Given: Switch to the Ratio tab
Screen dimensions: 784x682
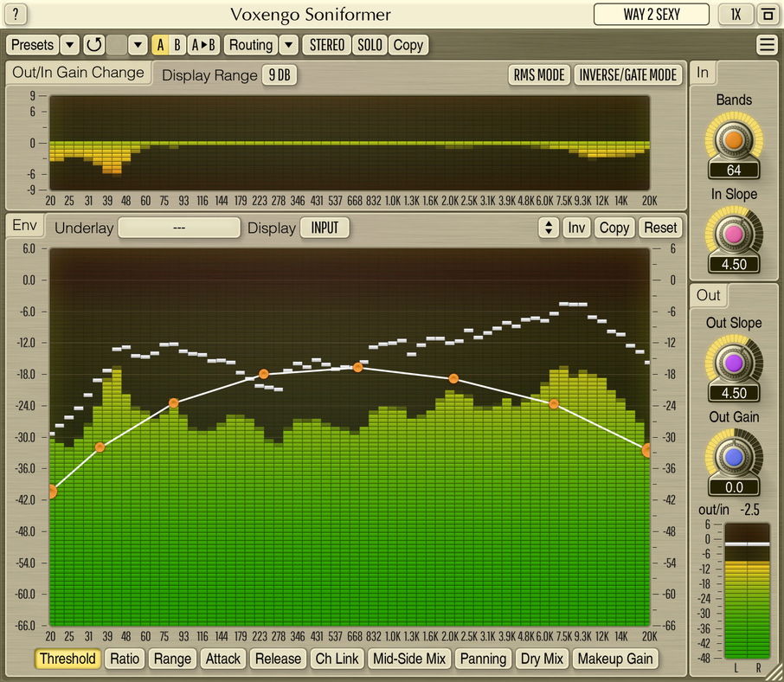Looking at the screenshot, I should pyautogui.click(x=125, y=659).
